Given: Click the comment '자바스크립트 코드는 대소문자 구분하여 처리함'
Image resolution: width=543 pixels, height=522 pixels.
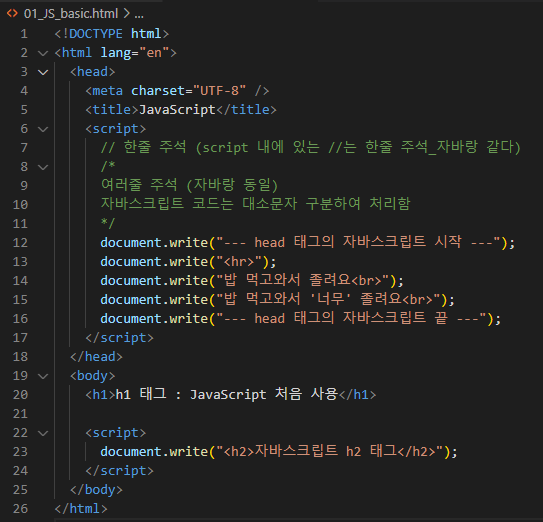Looking at the screenshot, I should 256,205.
